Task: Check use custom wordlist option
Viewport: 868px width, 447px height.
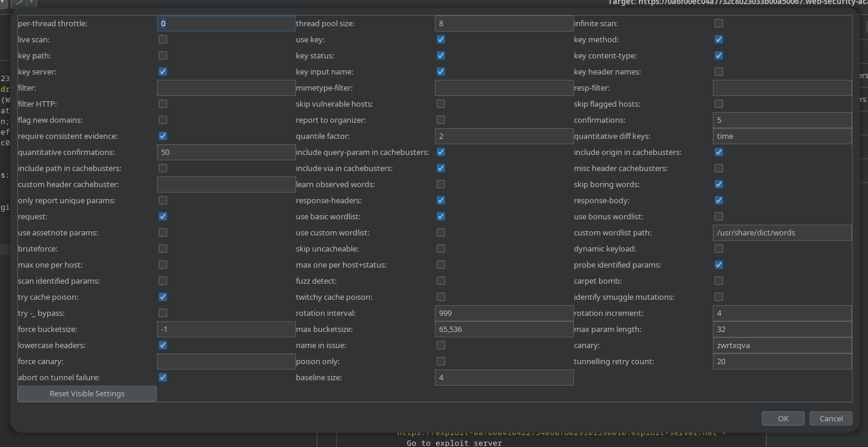Action: 441,232
